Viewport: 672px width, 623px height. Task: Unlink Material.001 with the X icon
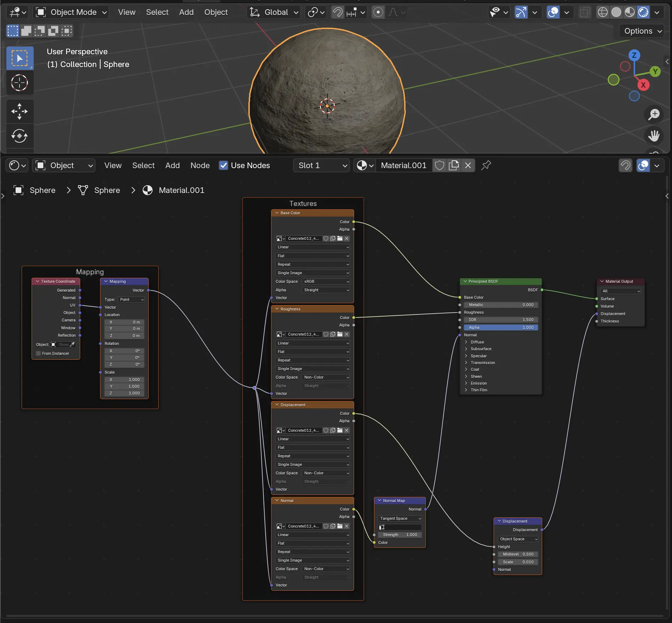[x=468, y=165]
